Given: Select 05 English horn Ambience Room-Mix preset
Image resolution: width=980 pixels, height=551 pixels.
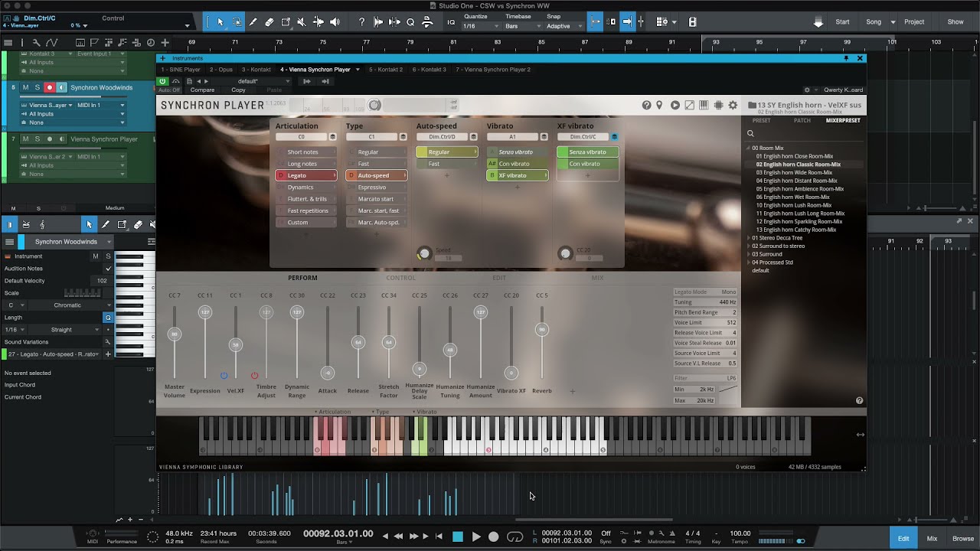Looking at the screenshot, I should 800,189.
